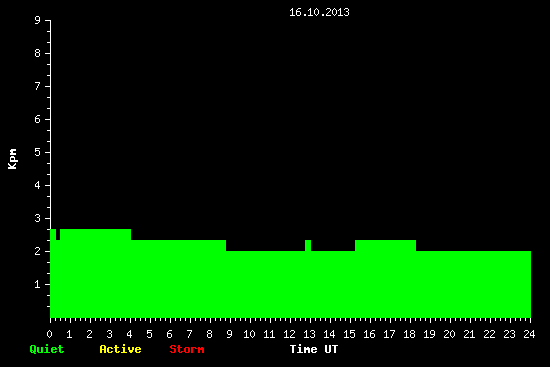Image resolution: width=550 pixels, height=367 pixels.
Task: Click the 9 on the Kpm axis
Action: [38, 20]
